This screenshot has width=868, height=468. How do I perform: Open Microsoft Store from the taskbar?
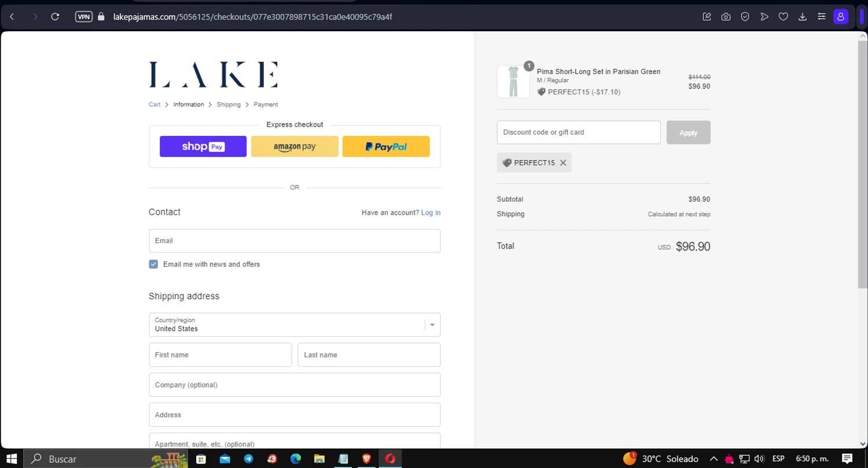point(201,459)
